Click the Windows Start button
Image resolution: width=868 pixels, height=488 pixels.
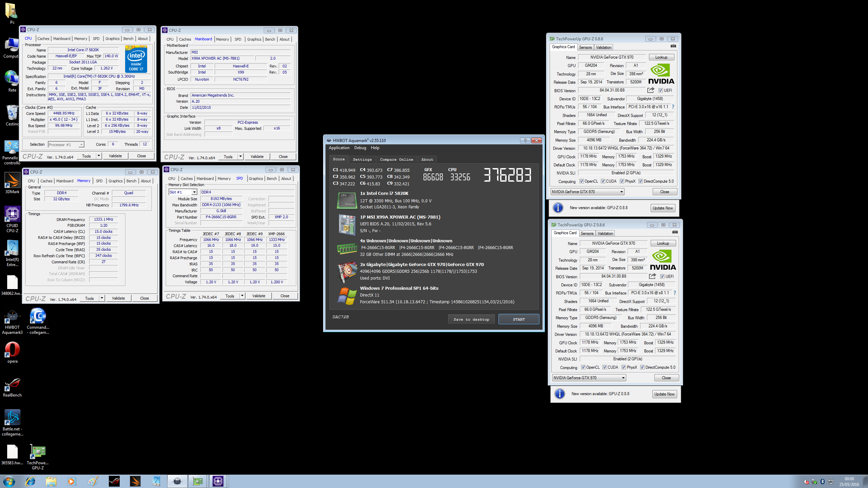(9, 481)
